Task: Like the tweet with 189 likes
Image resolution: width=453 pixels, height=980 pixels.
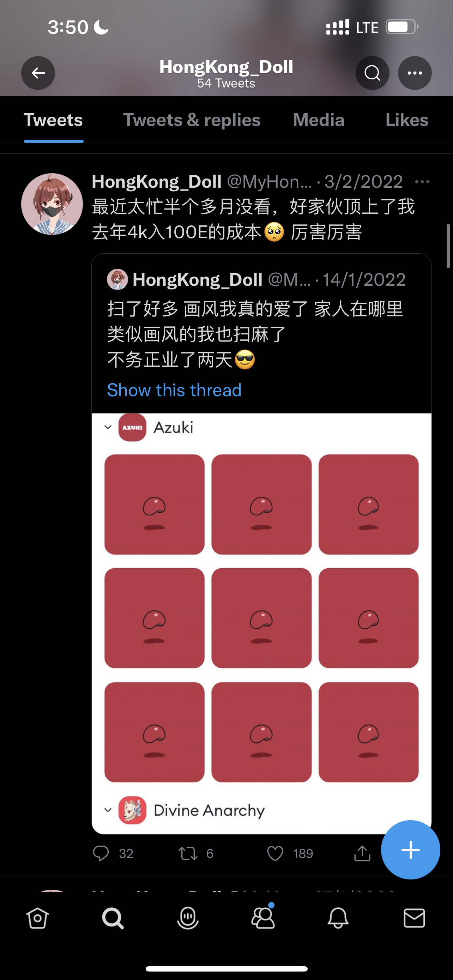Action: coord(275,853)
